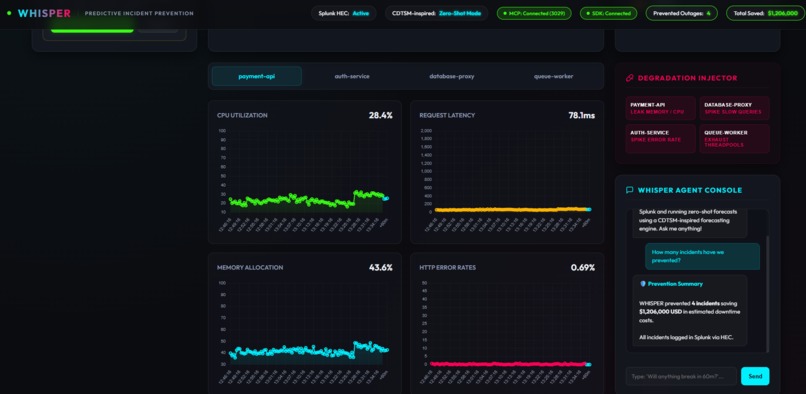Click the CDTSM-inspired Zero-Shot Mode pill

pos(436,13)
